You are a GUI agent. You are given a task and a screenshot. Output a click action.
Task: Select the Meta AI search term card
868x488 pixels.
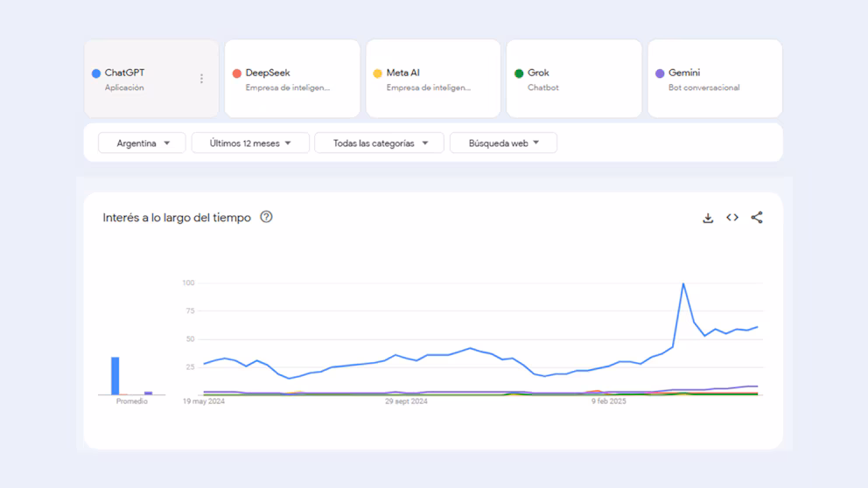click(x=433, y=79)
